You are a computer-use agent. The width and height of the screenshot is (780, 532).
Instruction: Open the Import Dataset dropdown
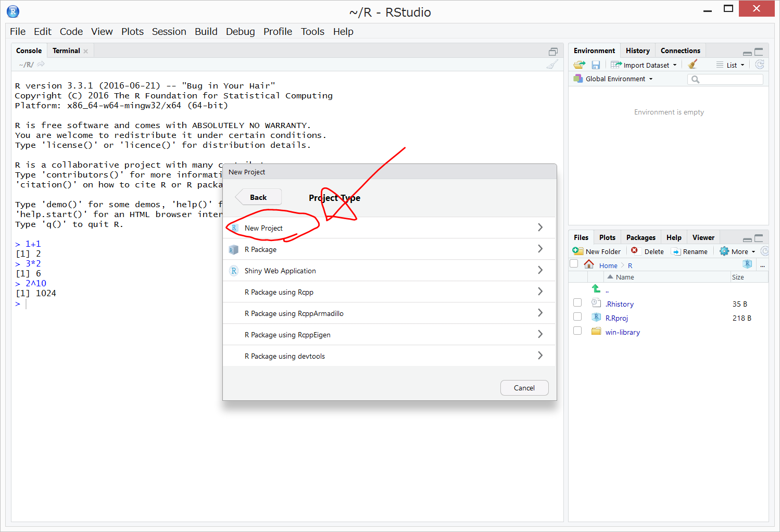coord(645,65)
